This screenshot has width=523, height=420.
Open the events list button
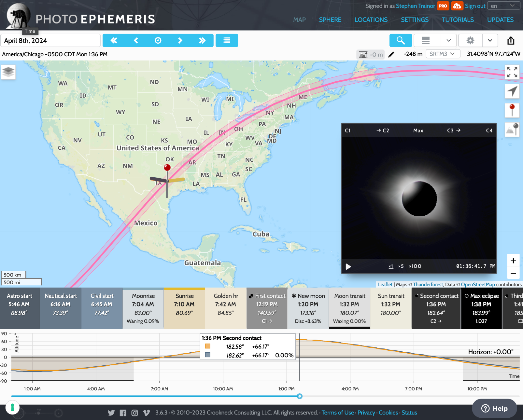pyautogui.click(x=227, y=40)
